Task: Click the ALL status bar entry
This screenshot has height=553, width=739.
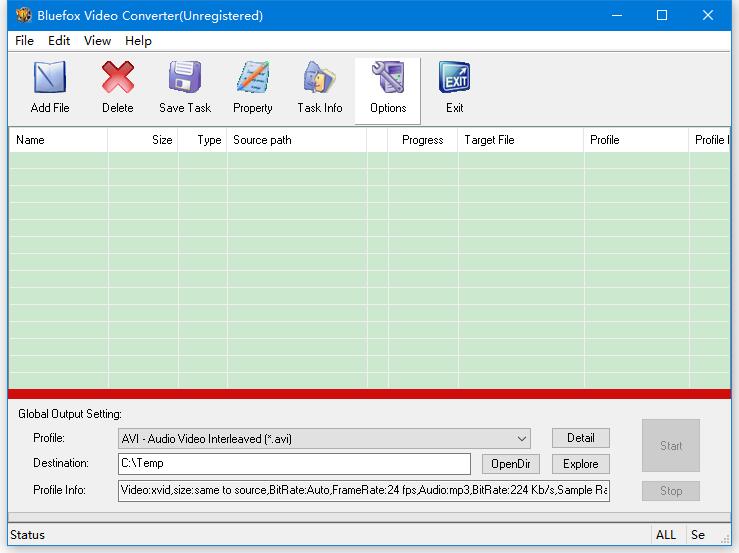Action: (665, 535)
